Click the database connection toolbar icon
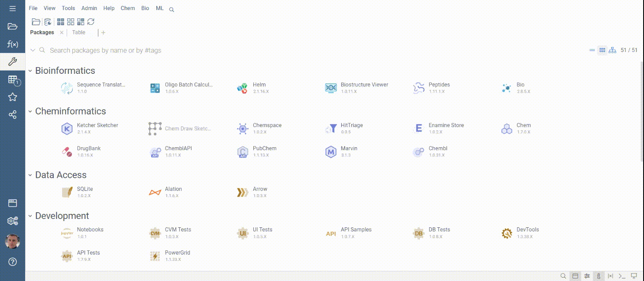644x281 pixels. 47,22
